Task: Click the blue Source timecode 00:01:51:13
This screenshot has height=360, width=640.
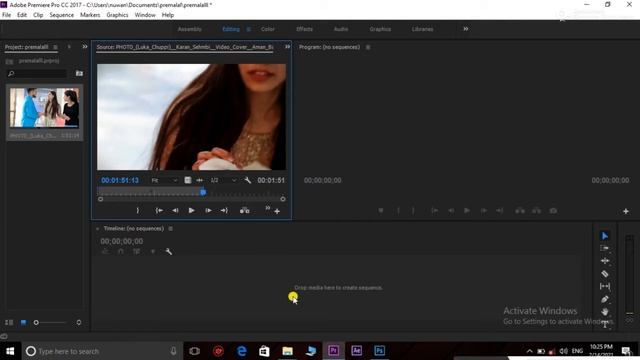Action: tap(120, 180)
